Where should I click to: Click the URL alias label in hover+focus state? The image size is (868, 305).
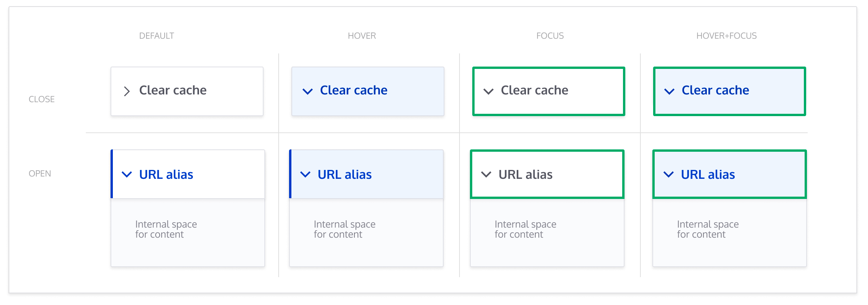(708, 175)
